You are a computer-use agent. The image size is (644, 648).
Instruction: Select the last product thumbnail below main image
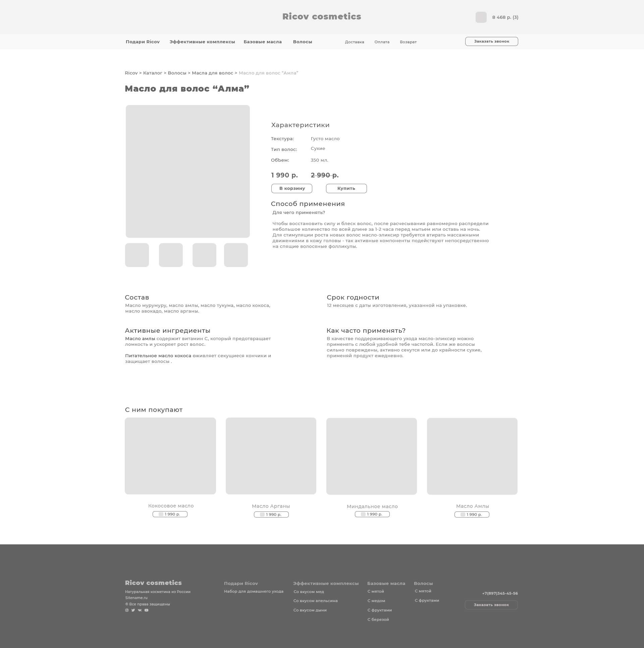(x=236, y=255)
